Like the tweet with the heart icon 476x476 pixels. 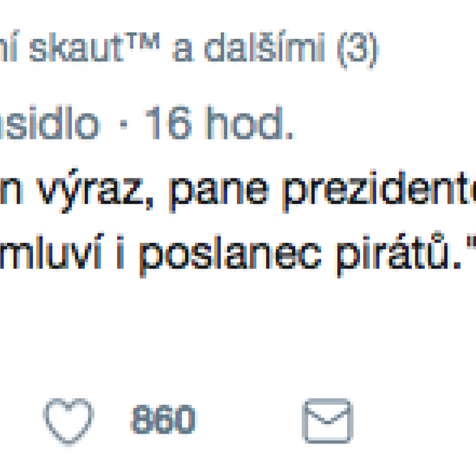[x=68, y=422]
